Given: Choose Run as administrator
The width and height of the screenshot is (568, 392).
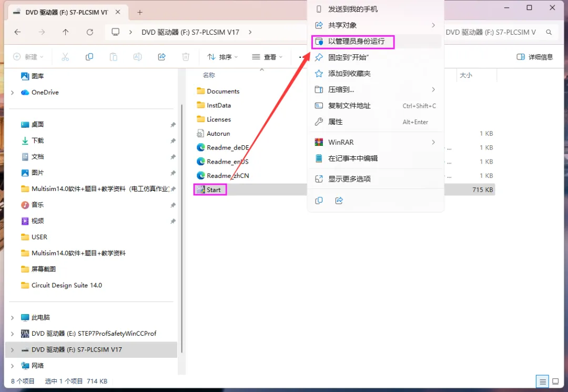Looking at the screenshot, I should 376,41.
